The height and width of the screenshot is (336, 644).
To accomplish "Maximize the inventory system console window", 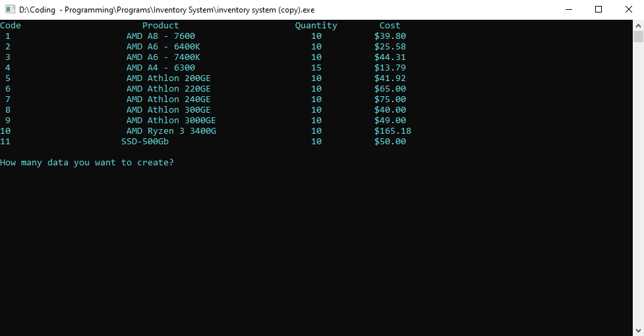I will click(x=599, y=10).
